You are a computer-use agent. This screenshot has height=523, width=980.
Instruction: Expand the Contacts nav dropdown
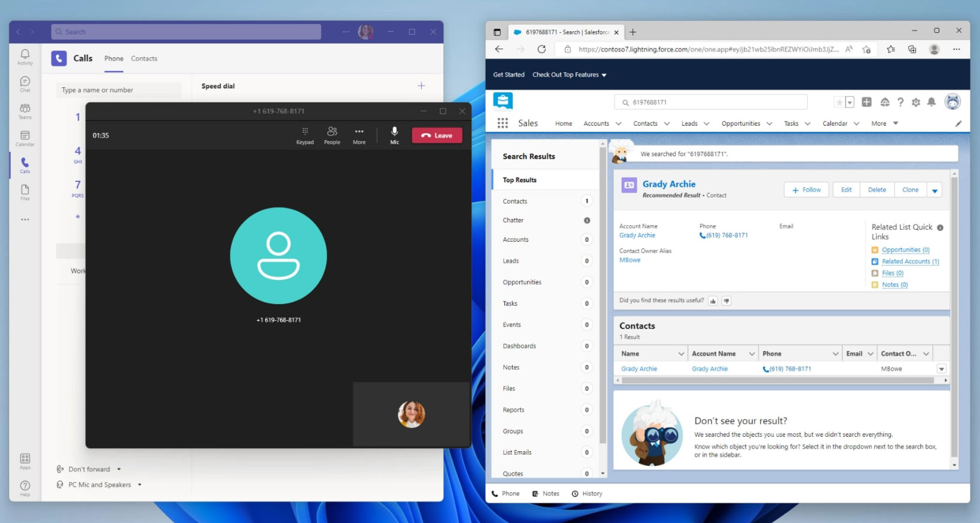[x=667, y=123]
